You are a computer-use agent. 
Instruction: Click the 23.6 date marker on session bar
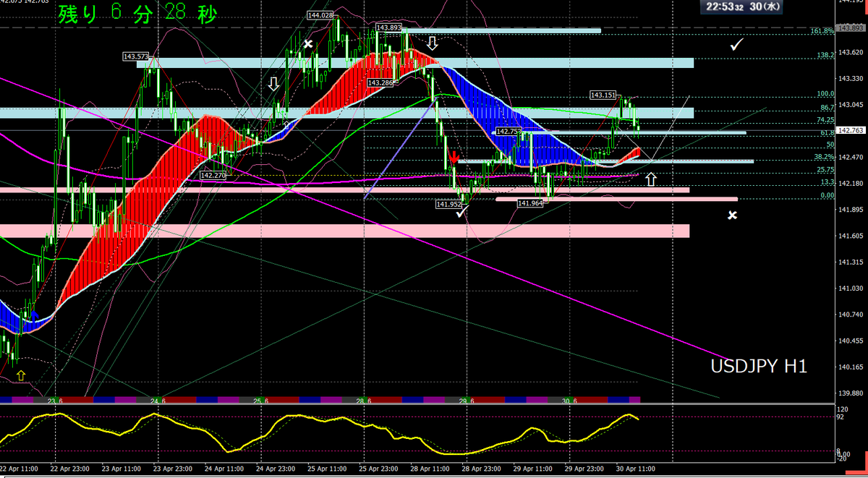pos(54,401)
